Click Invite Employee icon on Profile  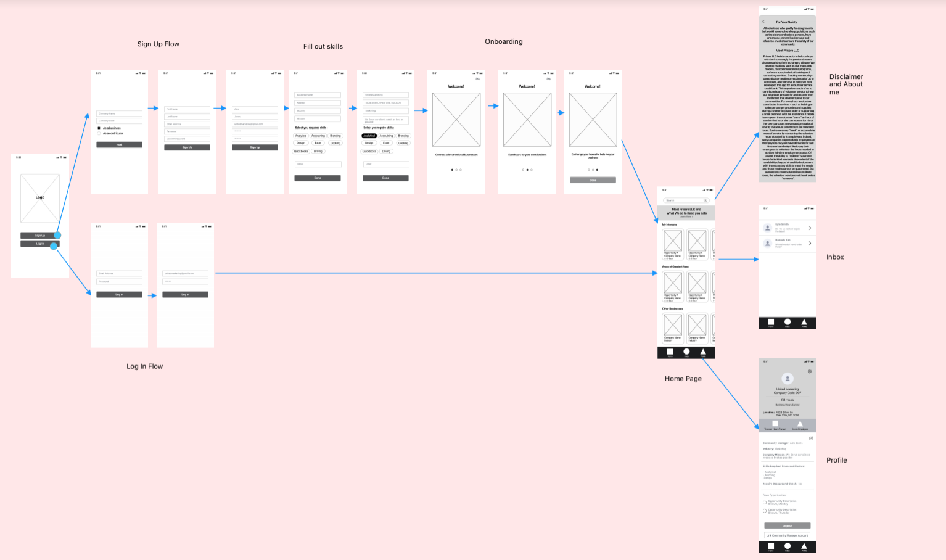[x=800, y=424]
